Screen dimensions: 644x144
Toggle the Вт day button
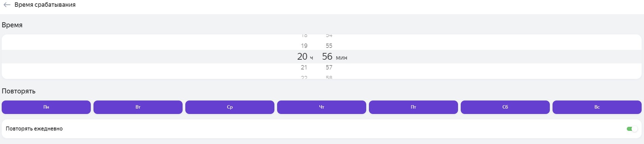pos(138,107)
